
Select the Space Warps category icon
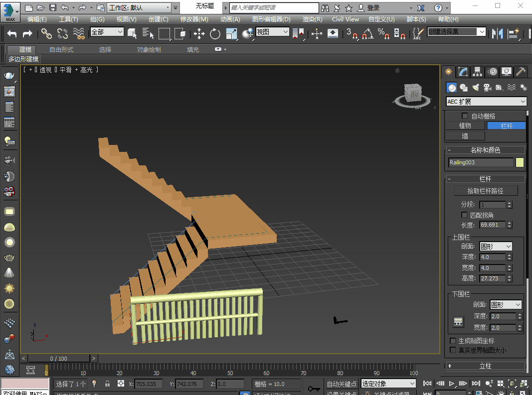511,88
